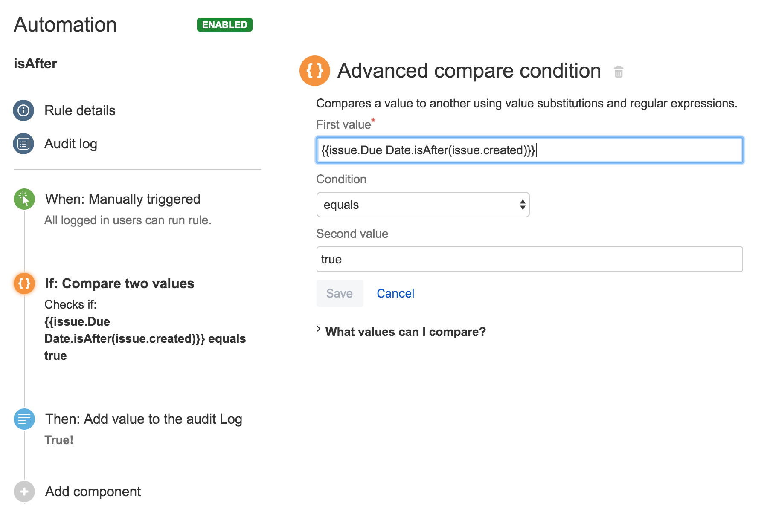Click the Cancel link

tap(395, 293)
